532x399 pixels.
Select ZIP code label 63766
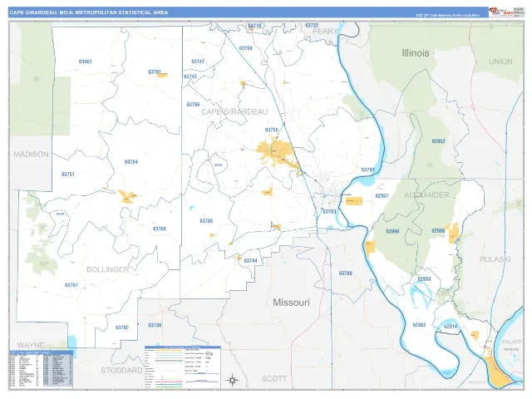(x=193, y=105)
